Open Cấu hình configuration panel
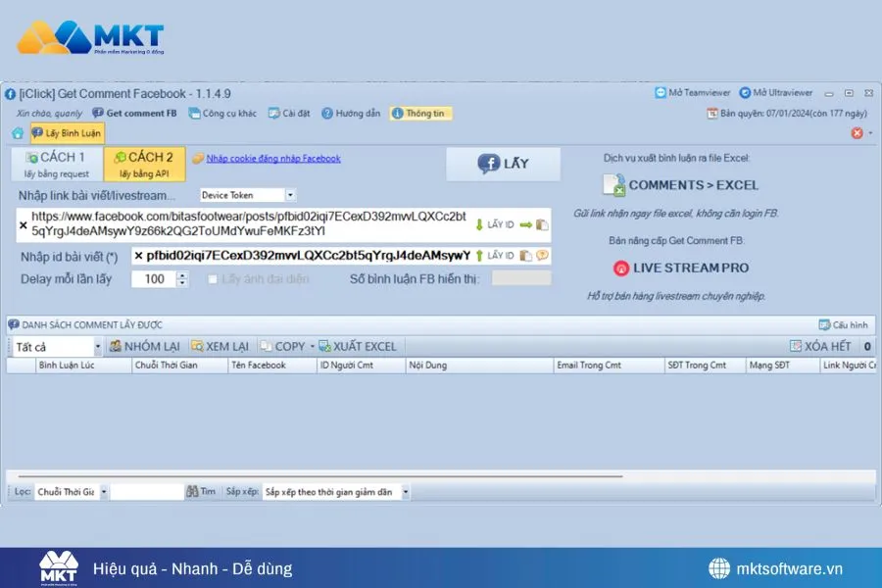The image size is (882, 588). tap(840, 323)
